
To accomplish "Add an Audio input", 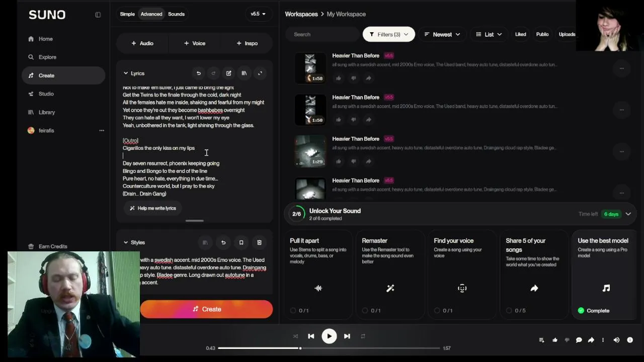I will [142, 43].
